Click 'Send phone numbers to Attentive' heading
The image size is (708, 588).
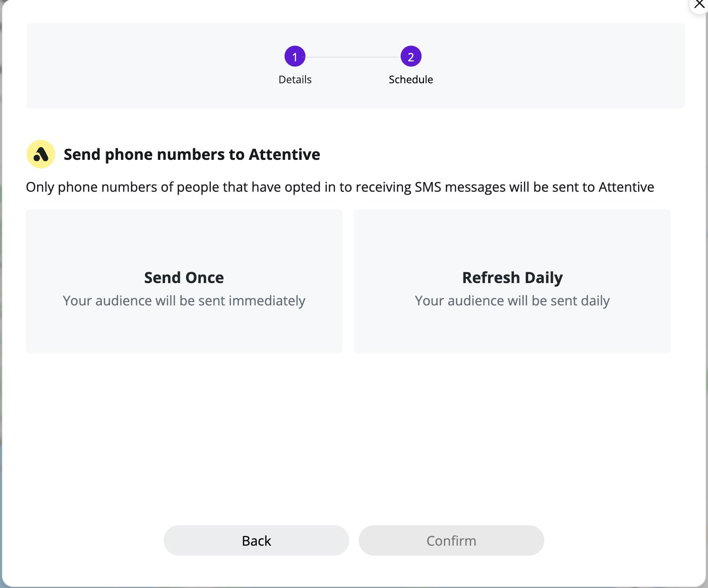click(192, 155)
